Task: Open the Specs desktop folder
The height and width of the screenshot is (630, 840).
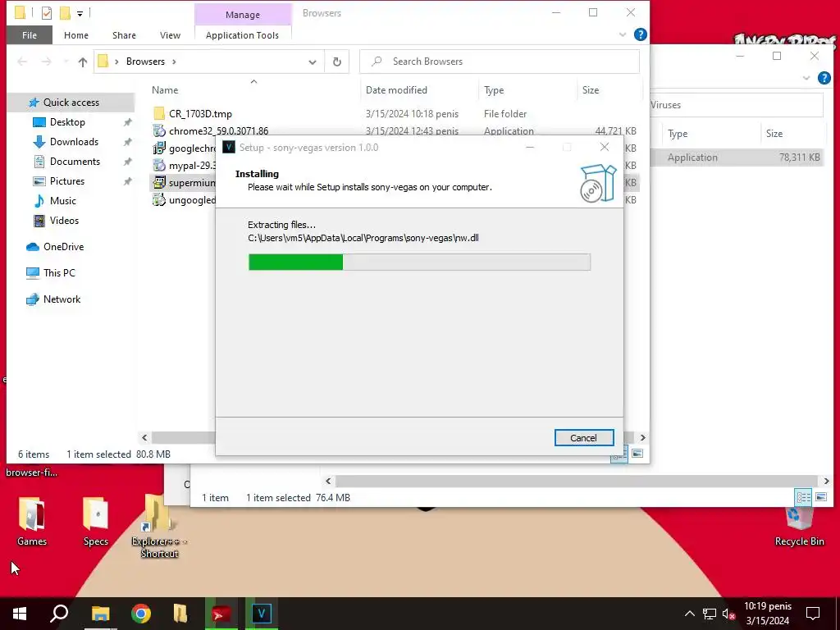Action: point(96,521)
